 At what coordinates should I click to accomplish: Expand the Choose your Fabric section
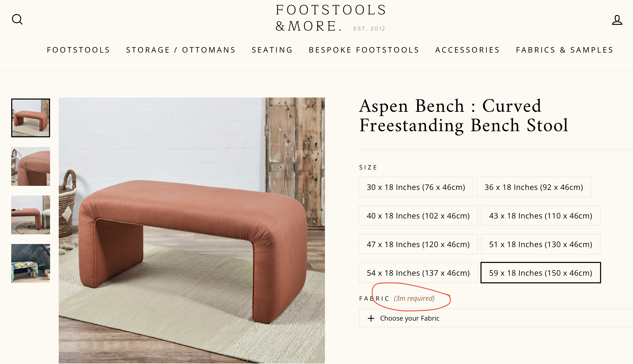point(410,318)
